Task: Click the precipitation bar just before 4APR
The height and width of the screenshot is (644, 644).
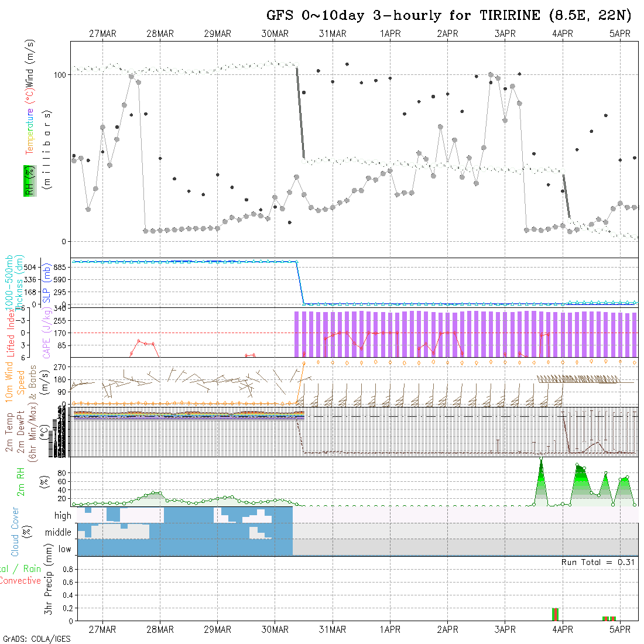Action: pos(556,614)
